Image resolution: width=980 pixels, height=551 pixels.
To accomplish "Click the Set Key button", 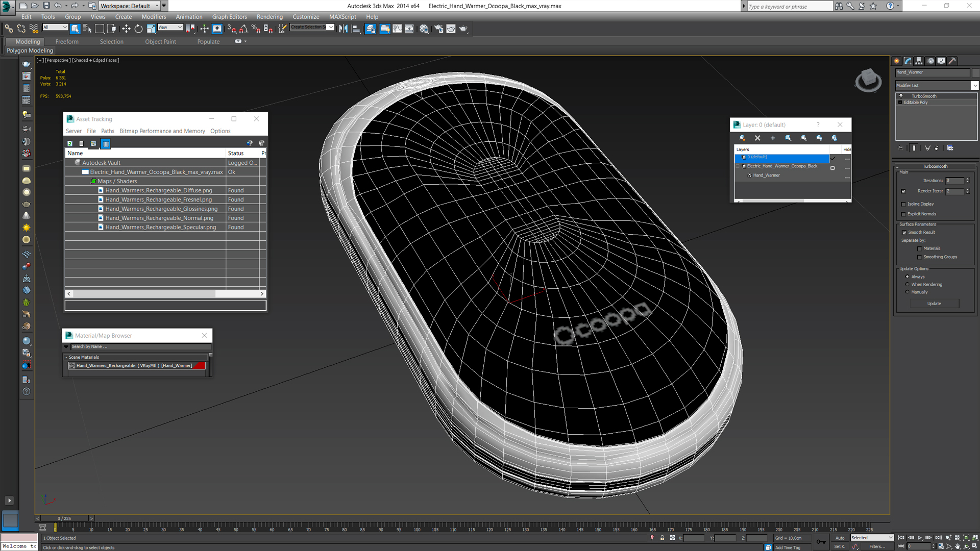I will pos(840,546).
